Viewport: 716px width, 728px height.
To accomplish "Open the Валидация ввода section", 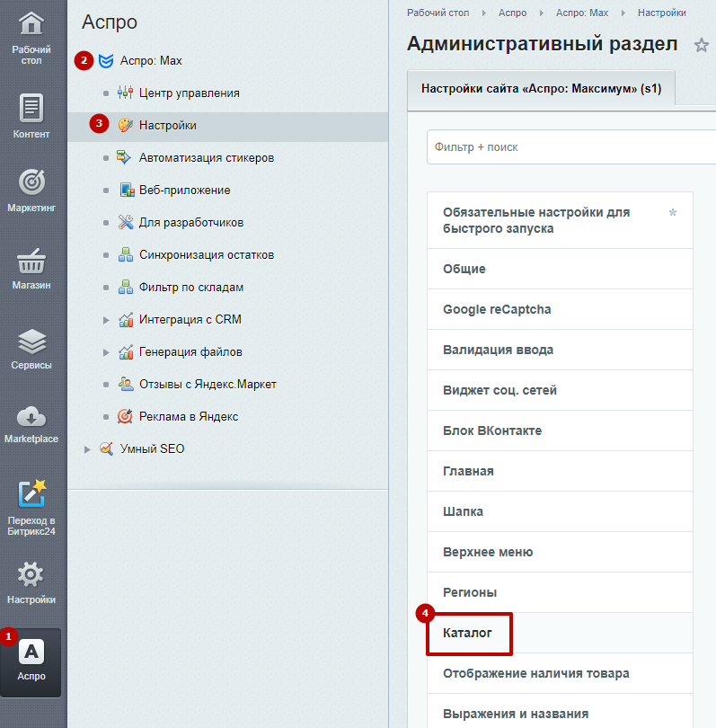I will 560,350.
